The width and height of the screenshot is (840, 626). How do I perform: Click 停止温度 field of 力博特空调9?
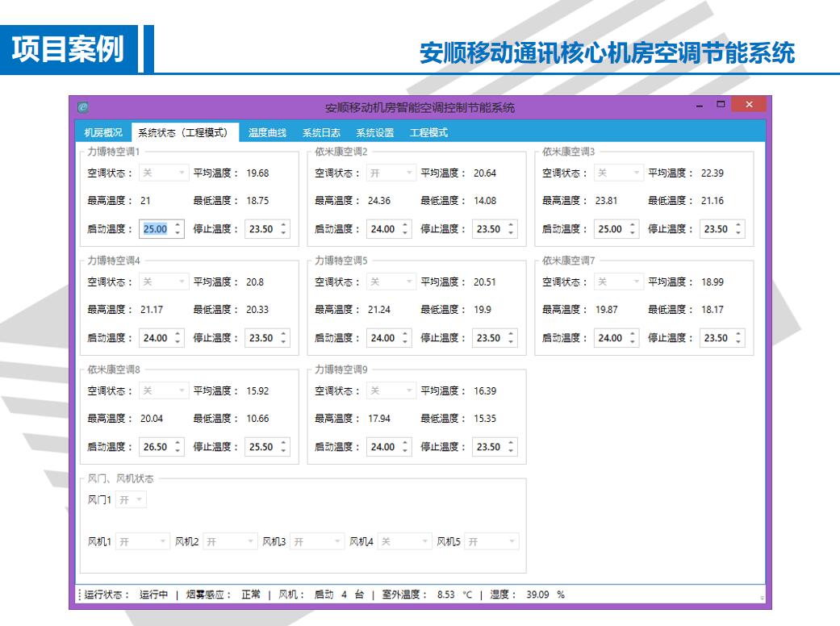tap(495, 447)
